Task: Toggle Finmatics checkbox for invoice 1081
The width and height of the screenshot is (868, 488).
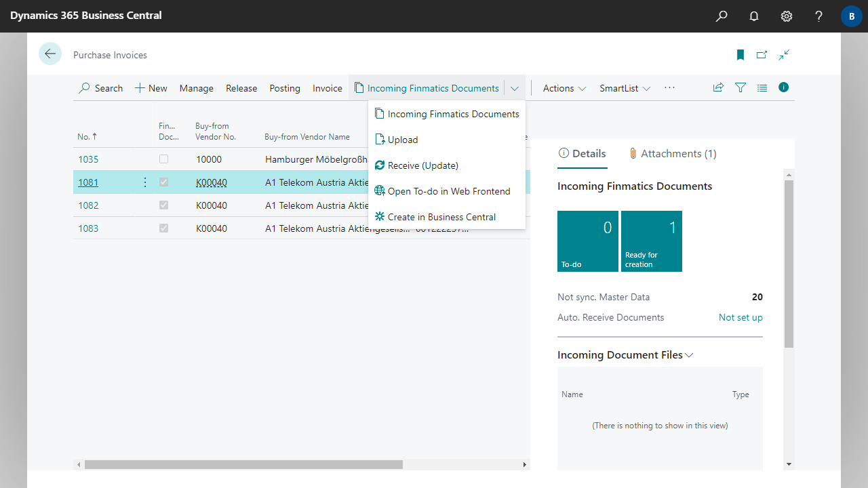Action: click(163, 182)
